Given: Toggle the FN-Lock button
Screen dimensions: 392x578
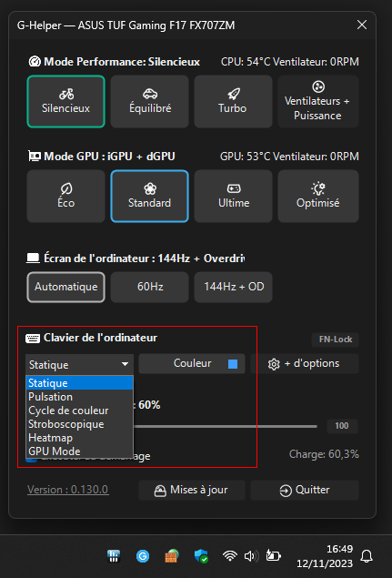Looking at the screenshot, I should coord(335,340).
